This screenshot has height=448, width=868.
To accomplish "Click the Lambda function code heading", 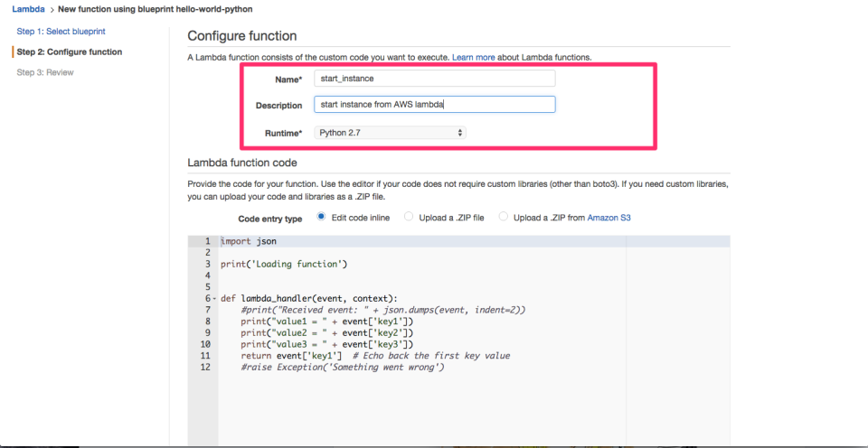I will coord(242,163).
